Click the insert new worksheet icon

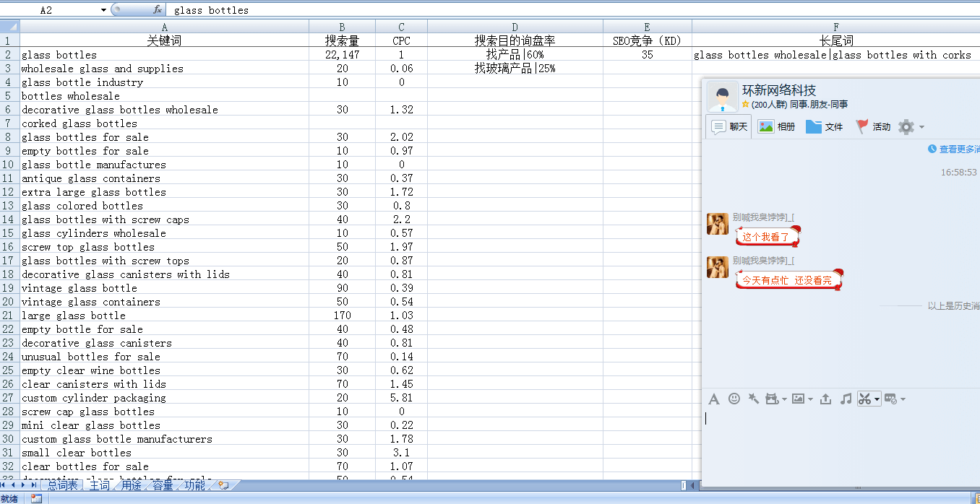(x=224, y=485)
